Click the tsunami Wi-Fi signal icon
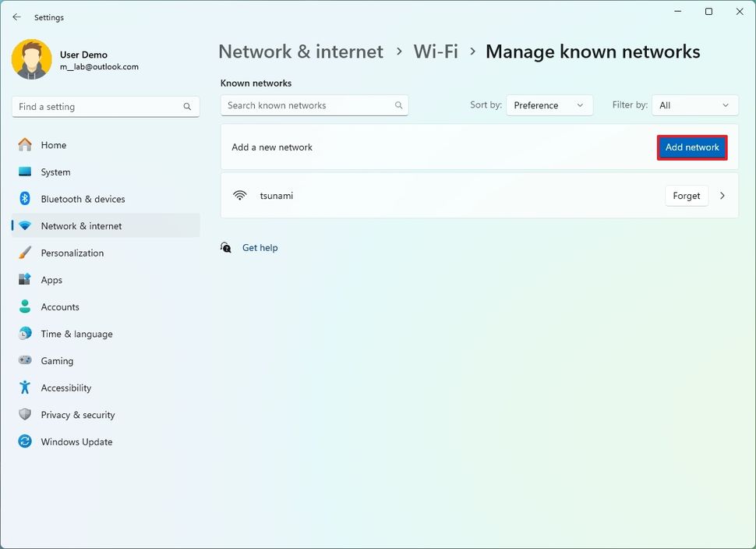This screenshot has height=549, width=756. [x=239, y=195]
